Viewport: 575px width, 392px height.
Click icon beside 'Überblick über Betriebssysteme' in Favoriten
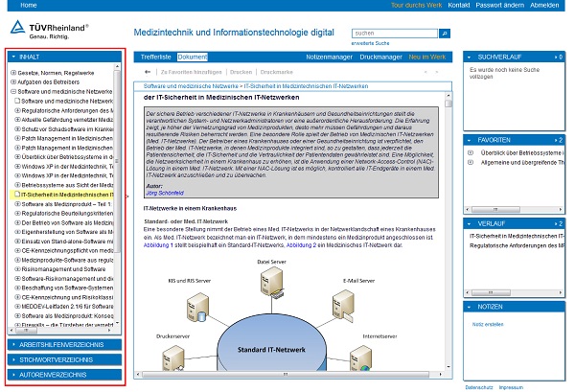pyautogui.click(x=471, y=152)
